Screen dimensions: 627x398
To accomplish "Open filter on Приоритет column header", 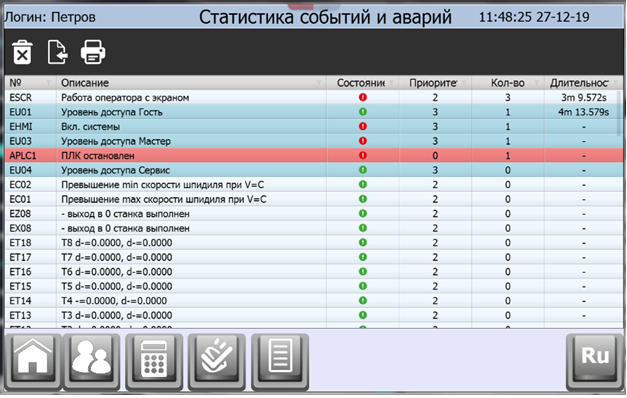I will pyautogui.click(x=464, y=83).
